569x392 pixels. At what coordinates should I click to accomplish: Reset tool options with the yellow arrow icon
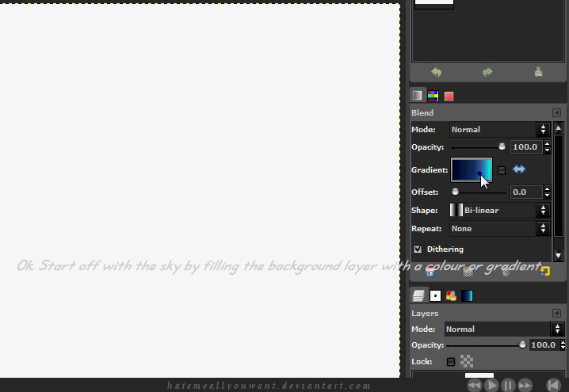(545, 271)
